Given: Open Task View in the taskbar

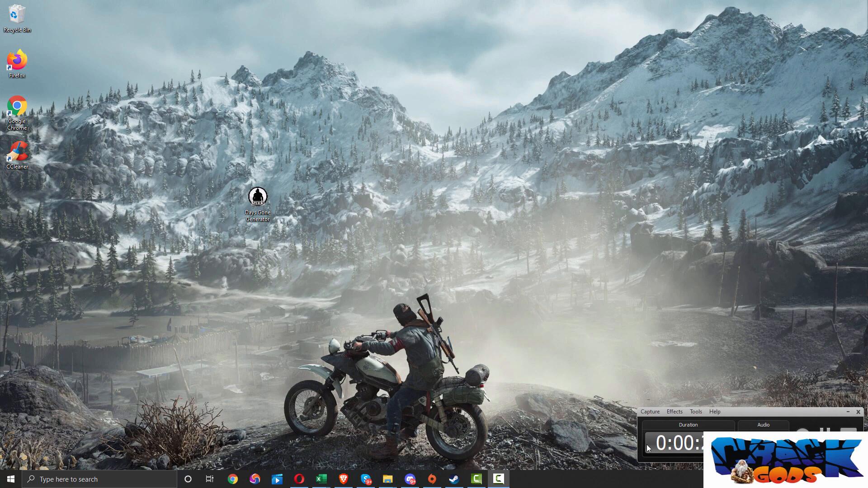Looking at the screenshot, I should coord(210,479).
